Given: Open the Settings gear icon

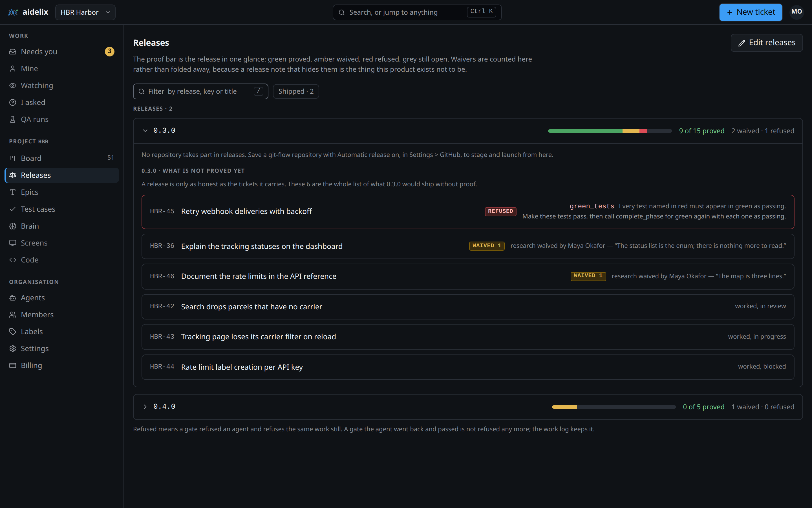Looking at the screenshot, I should (x=13, y=349).
